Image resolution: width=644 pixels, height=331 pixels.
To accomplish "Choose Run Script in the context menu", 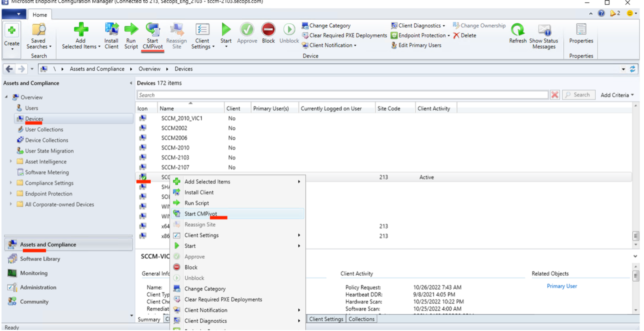I will pos(238,203).
